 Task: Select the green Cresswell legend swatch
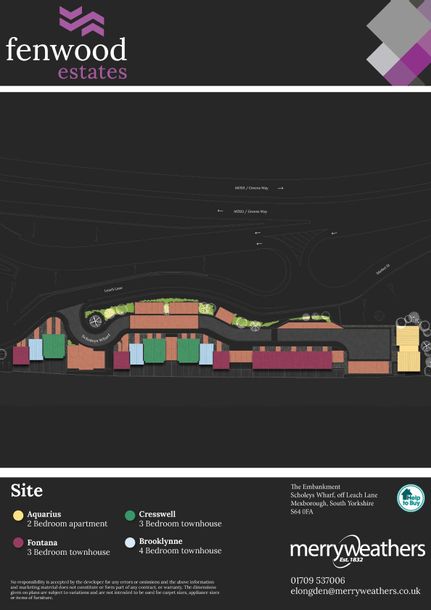(x=130, y=515)
